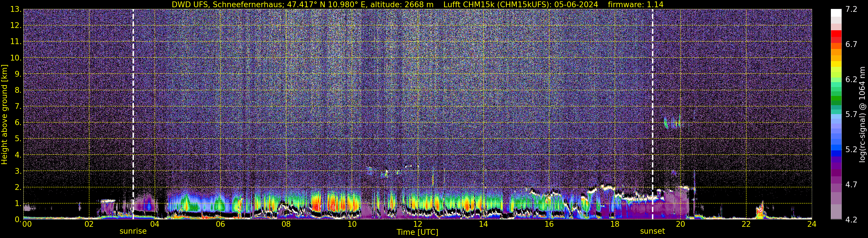This screenshot has height=238, width=868.
Task: Click the '10' time tick label
Action: pyautogui.click(x=352, y=224)
